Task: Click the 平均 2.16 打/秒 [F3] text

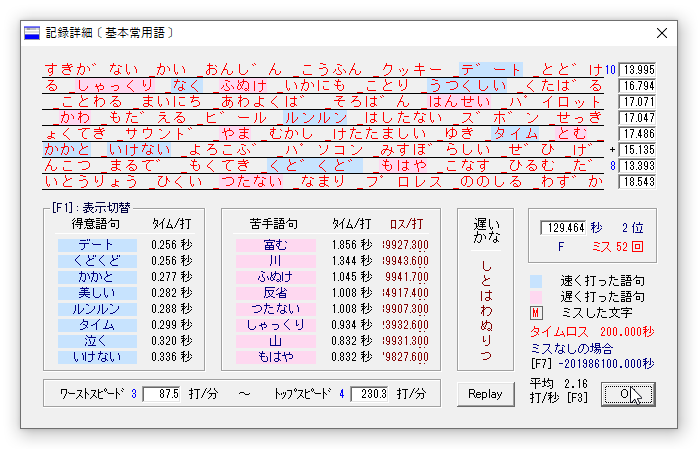Action: [559, 391]
